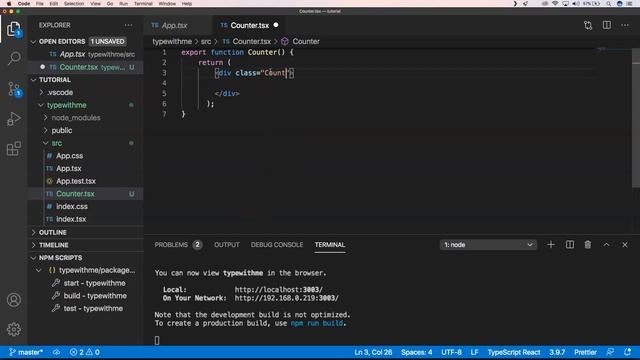
Task: Collapse typewithme/package.json scripts group
Action: 39,270
